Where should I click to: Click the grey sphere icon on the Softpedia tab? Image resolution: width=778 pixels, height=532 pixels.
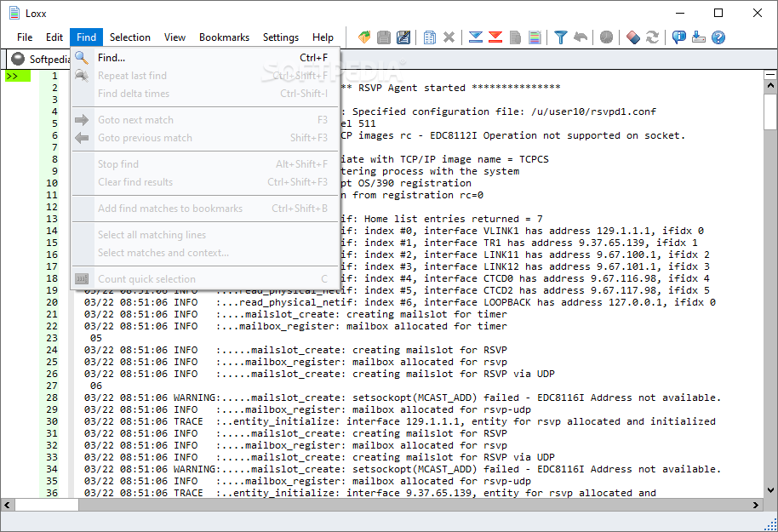[18, 59]
